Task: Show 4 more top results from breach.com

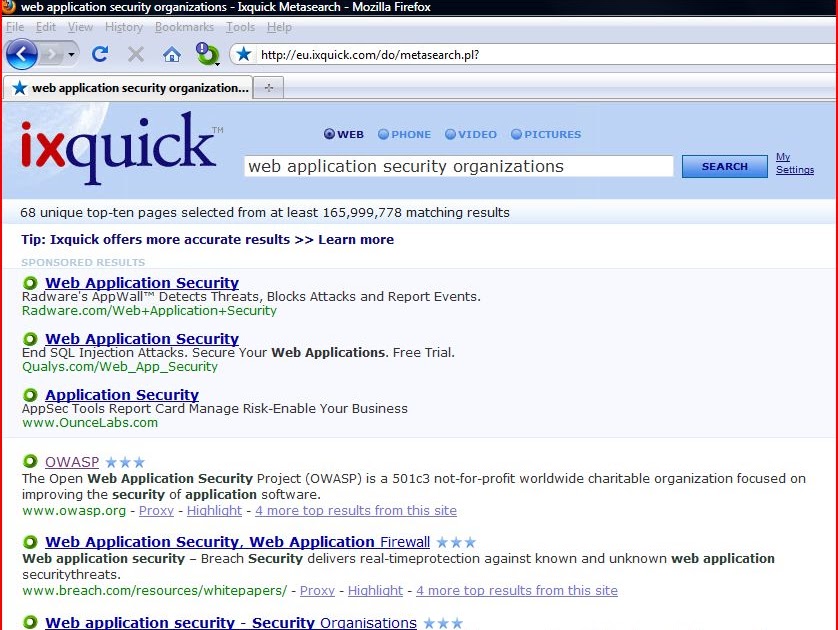Action: [x=517, y=590]
